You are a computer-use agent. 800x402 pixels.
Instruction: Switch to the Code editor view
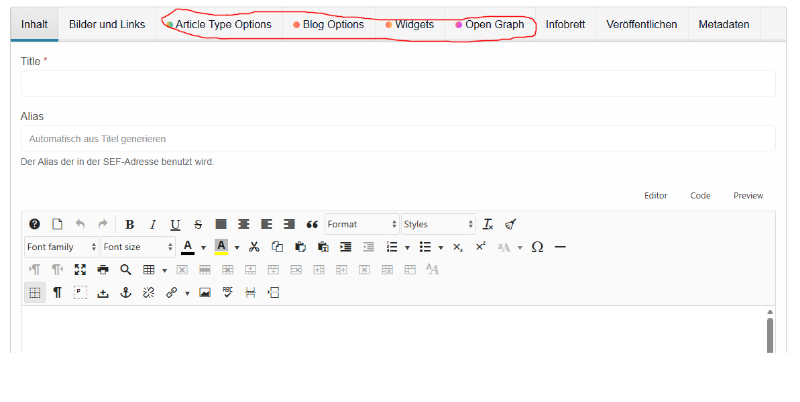[700, 196]
